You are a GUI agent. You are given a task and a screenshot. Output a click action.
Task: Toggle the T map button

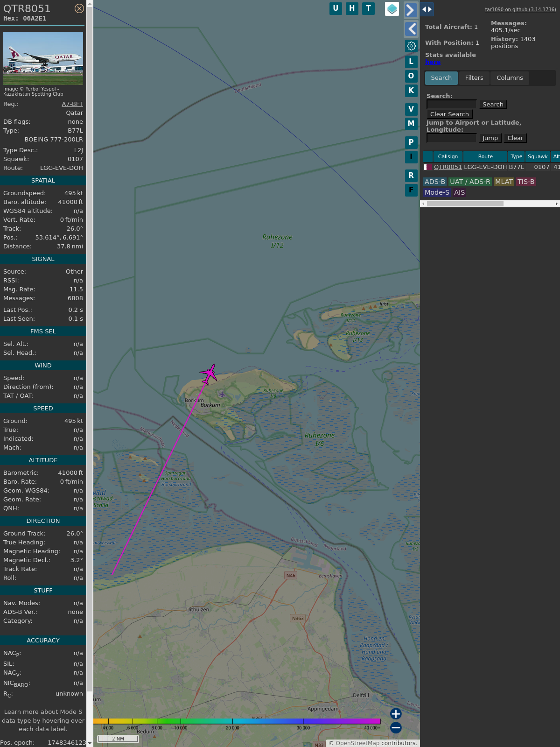click(x=369, y=8)
